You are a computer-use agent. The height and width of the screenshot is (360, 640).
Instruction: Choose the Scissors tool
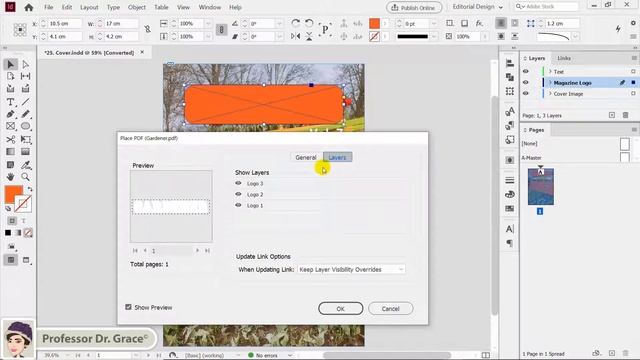point(11,140)
